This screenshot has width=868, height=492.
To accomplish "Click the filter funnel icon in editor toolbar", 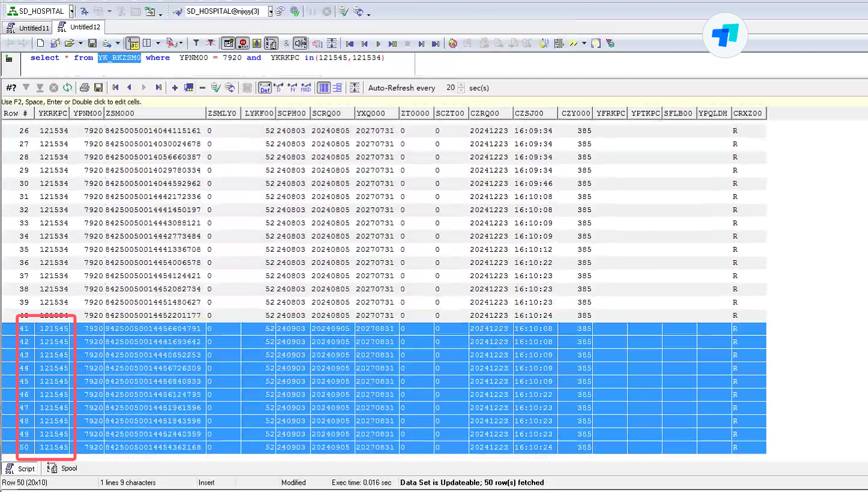I will coord(196,43).
